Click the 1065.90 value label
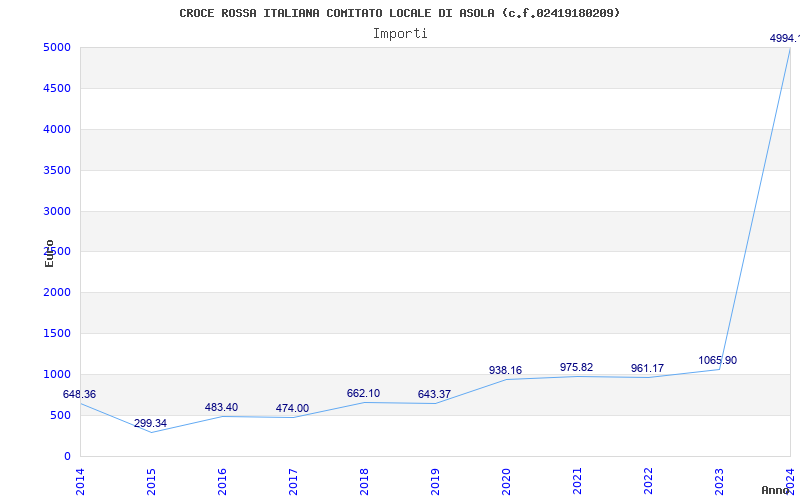800x500 pixels. (717, 361)
